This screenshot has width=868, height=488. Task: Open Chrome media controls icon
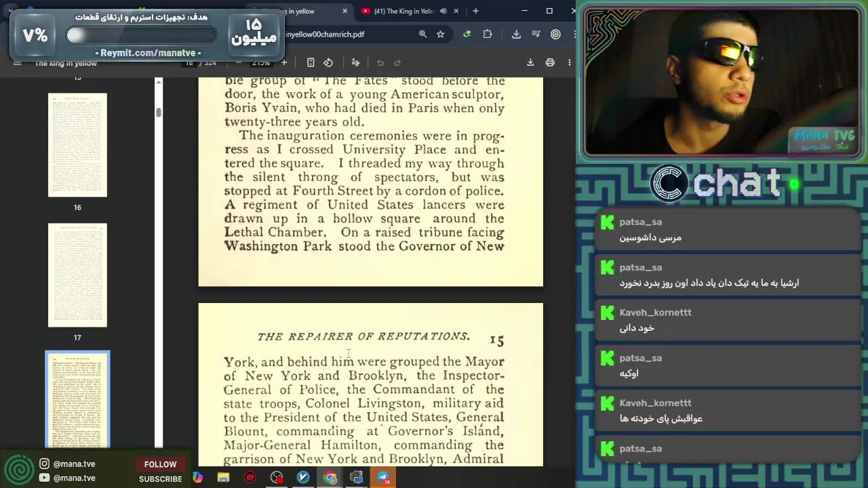coord(536,34)
